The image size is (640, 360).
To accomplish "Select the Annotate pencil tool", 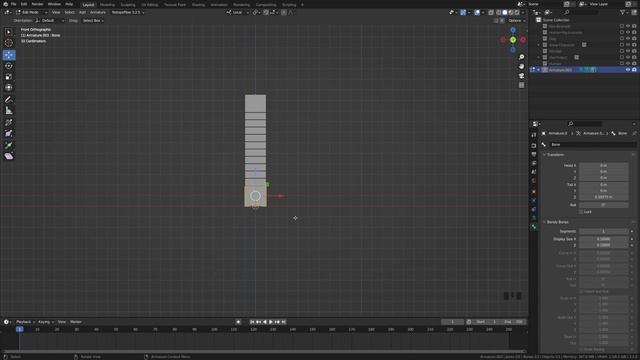I will 9,100.
